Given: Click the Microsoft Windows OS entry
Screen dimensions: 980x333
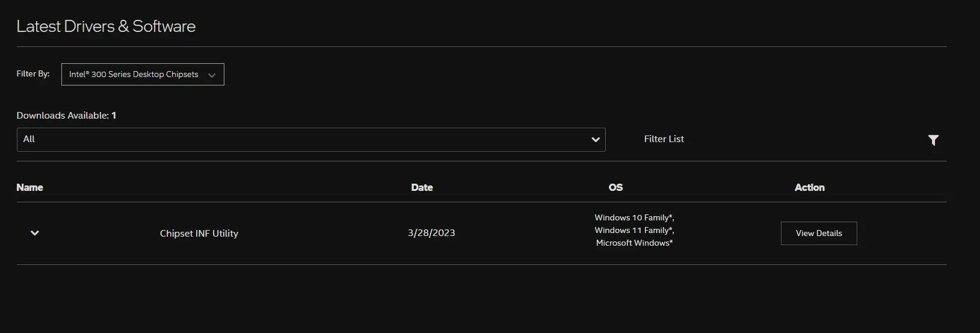Looking at the screenshot, I should 634,243.
